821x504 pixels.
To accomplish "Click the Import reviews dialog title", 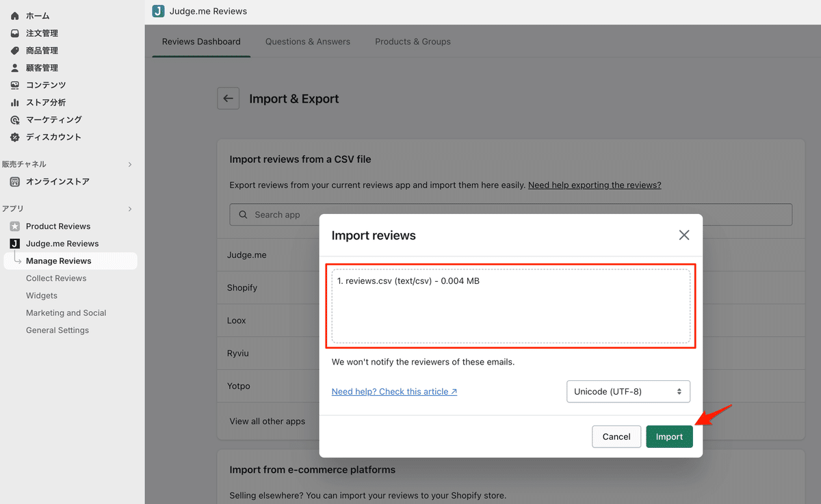I will coord(374,235).
